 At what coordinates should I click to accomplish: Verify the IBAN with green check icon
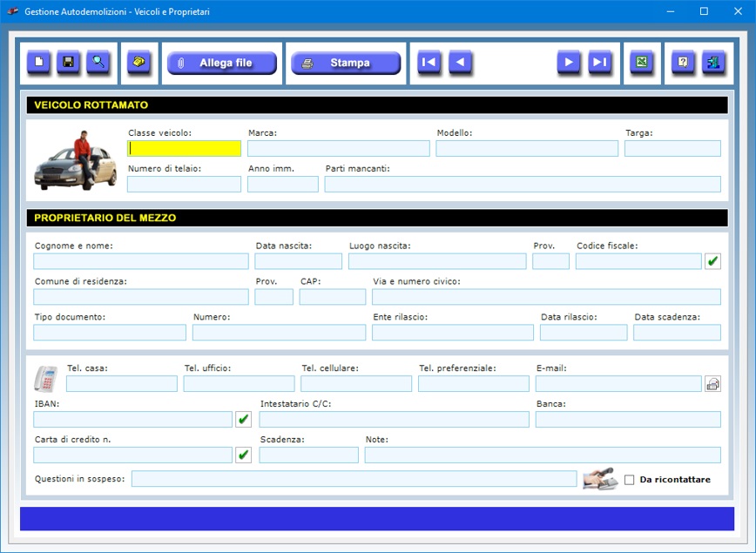point(244,420)
